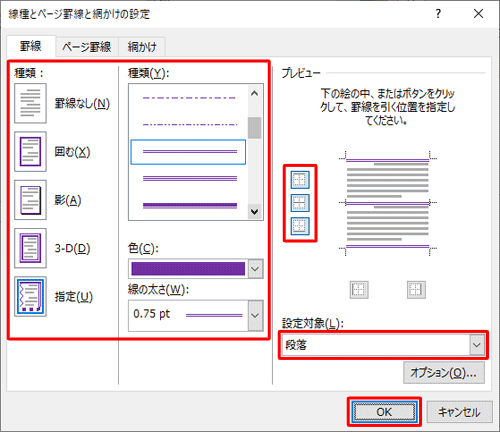The width and height of the screenshot is (500, 432).
Task: Expand the 線の太さ(W) width dropdown
Action: click(x=255, y=315)
